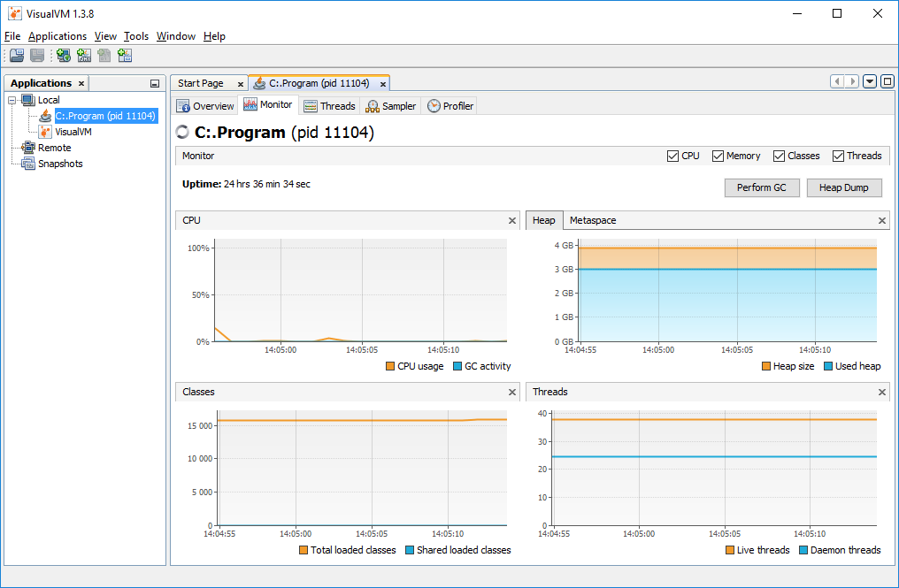Click the Save snapshot toolbar icon
Image resolution: width=899 pixels, height=588 pixels.
click(x=37, y=55)
